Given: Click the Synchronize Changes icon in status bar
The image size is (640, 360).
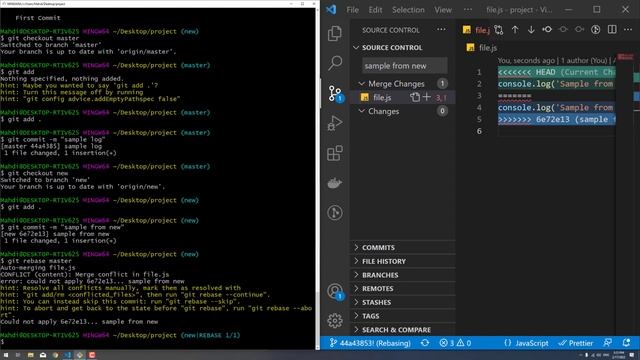Looking at the screenshot, I should coord(425,343).
